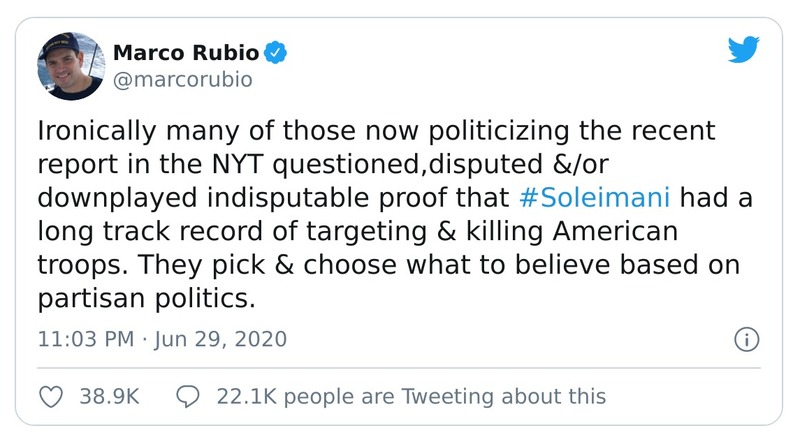Click the 11:03 PM time text
This screenshot has height=442, width=800.
(x=85, y=339)
